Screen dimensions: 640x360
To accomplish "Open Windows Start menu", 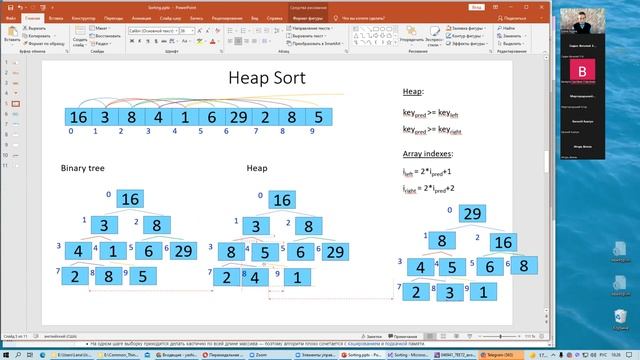I will 6,355.
